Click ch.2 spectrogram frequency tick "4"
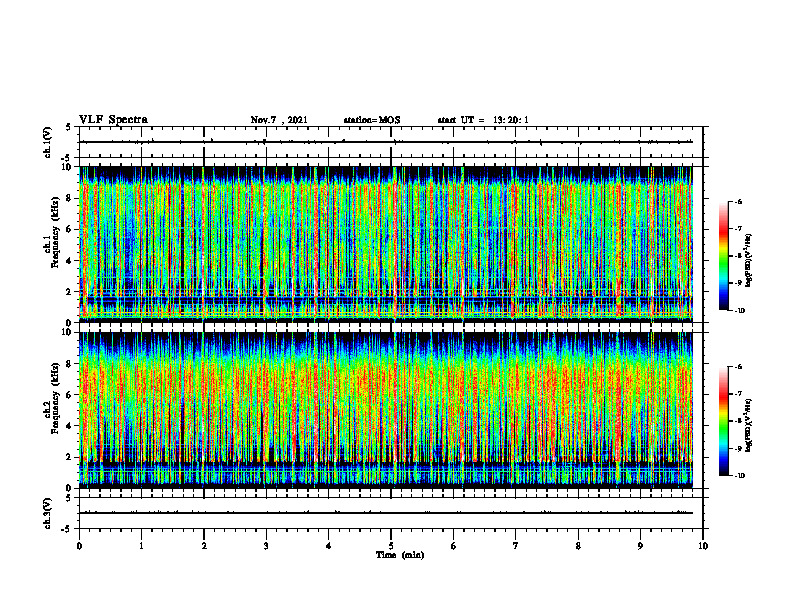The image size is (792, 612). point(70,426)
